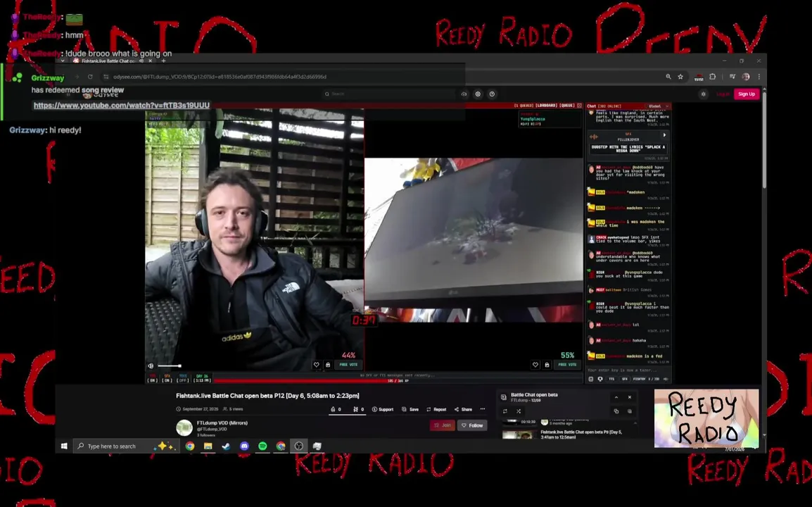Click the Sign Up button
Viewport: 812px width, 507px height.
tap(747, 94)
